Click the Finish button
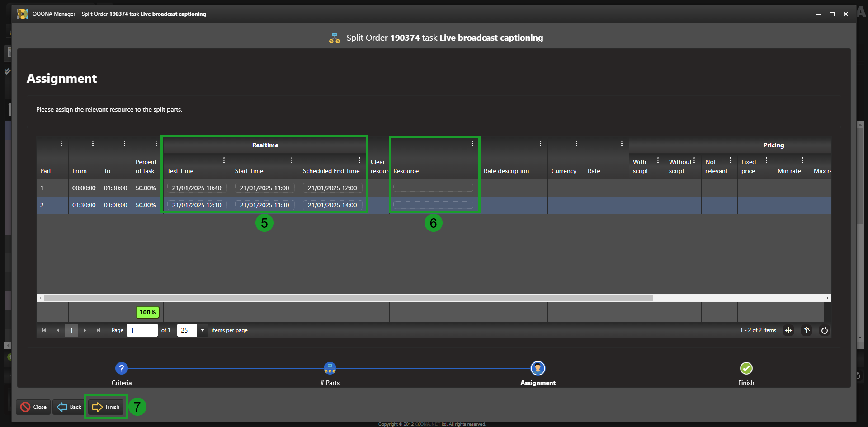Screen dimensions: 868x427 pyautogui.click(x=106, y=407)
